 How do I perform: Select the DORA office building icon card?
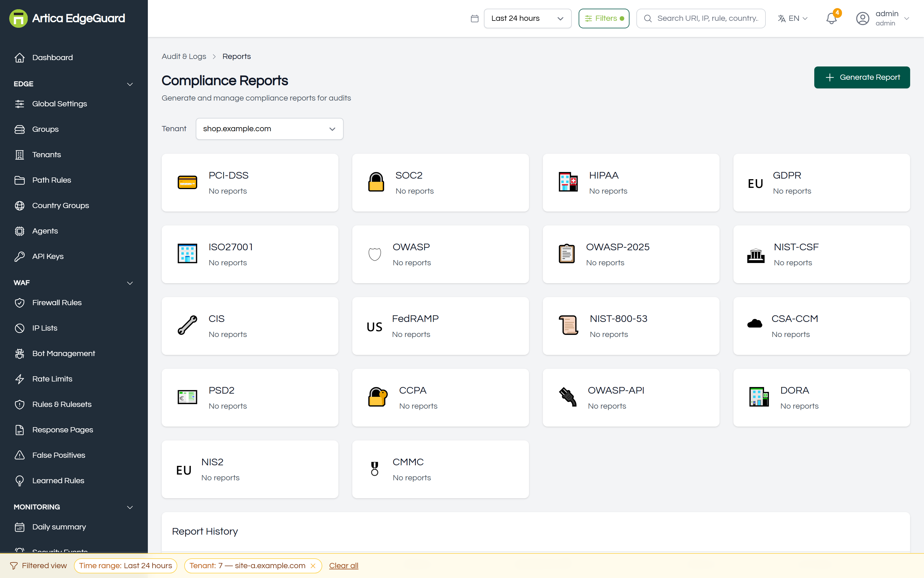pyautogui.click(x=821, y=398)
